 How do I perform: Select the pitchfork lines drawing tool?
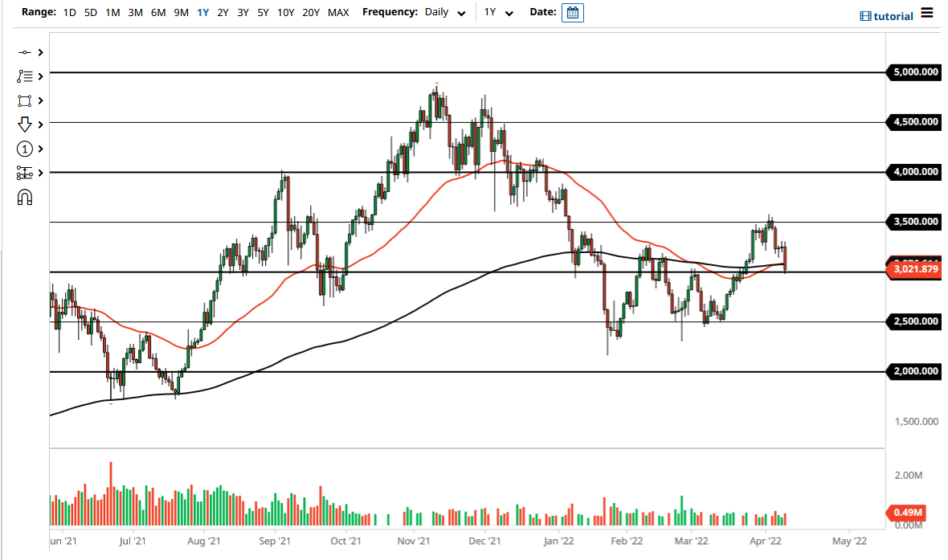click(x=24, y=76)
